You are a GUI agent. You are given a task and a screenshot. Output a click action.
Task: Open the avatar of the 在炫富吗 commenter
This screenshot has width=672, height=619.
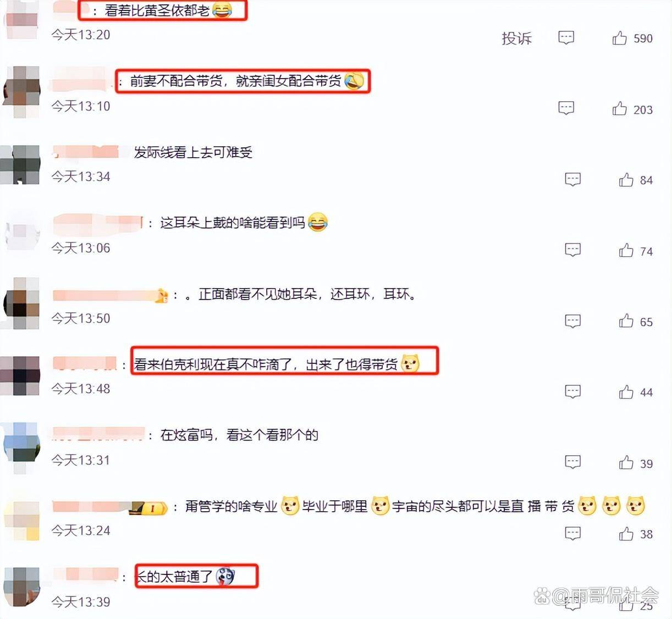[21, 446]
